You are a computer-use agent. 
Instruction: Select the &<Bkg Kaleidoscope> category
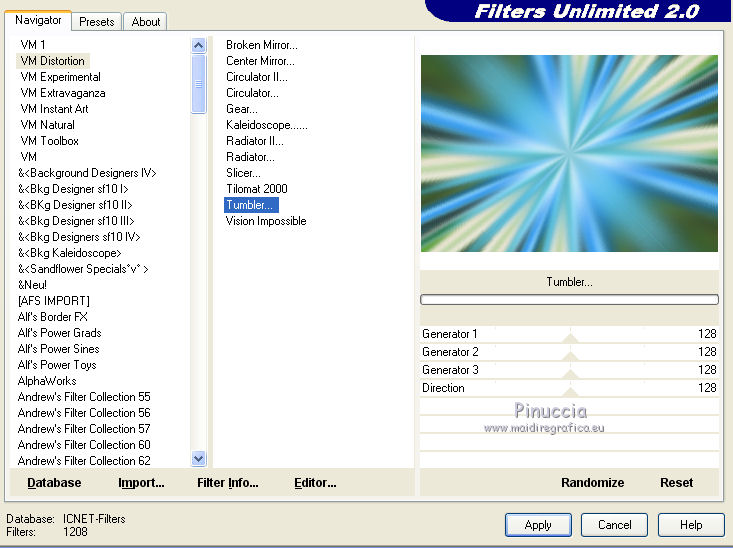(x=69, y=252)
